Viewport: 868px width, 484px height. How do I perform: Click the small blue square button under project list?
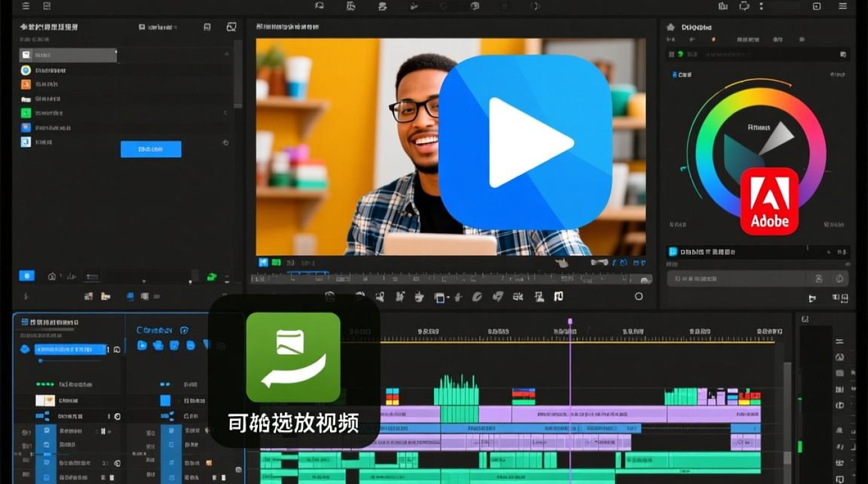pos(26,276)
